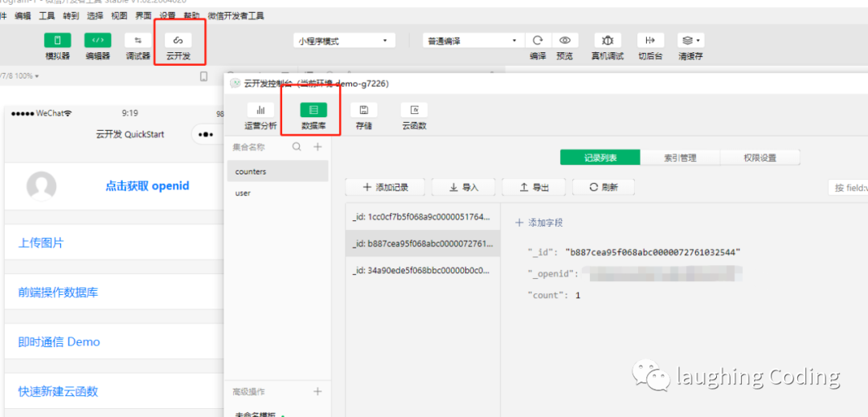Open the 视图 menu

pos(119,16)
